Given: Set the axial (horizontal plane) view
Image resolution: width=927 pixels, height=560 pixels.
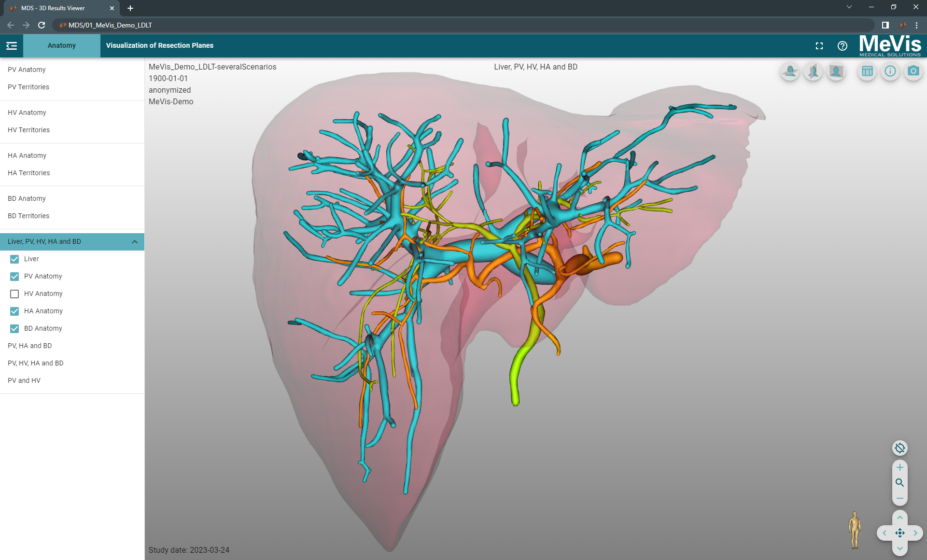Looking at the screenshot, I should pos(790,72).
